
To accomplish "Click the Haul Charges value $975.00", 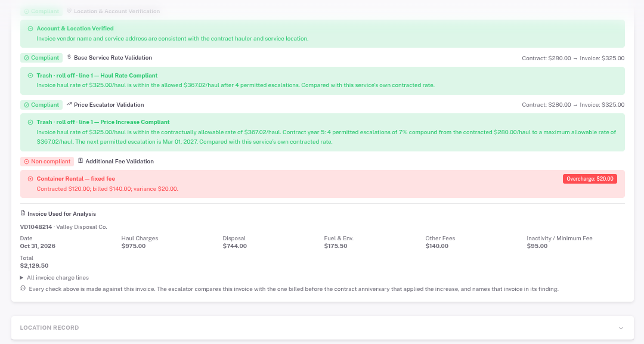I will pos(134,246).
